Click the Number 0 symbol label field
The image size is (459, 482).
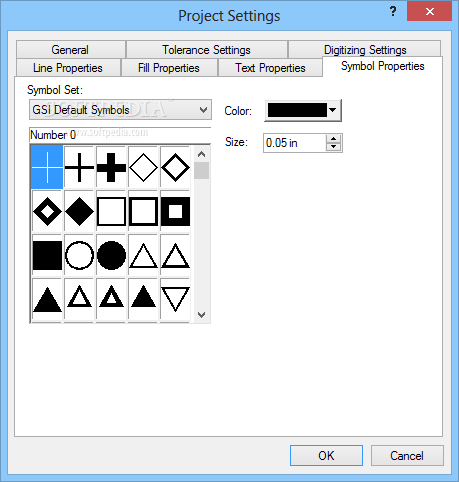(x=120, y=135)
